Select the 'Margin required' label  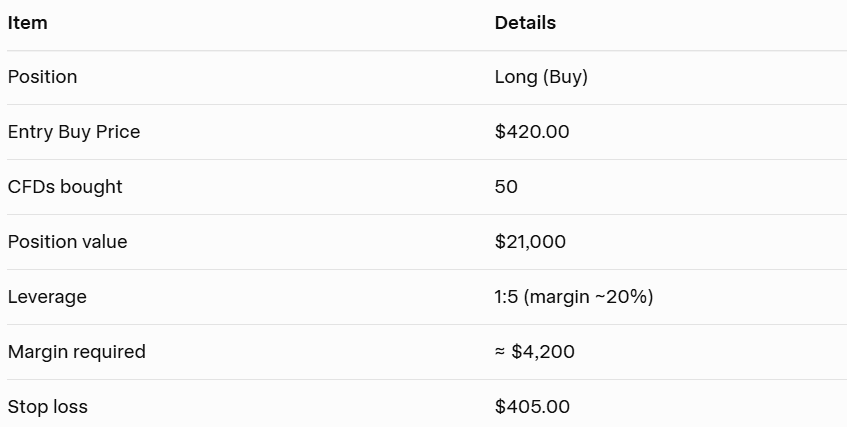click(77, 352)
